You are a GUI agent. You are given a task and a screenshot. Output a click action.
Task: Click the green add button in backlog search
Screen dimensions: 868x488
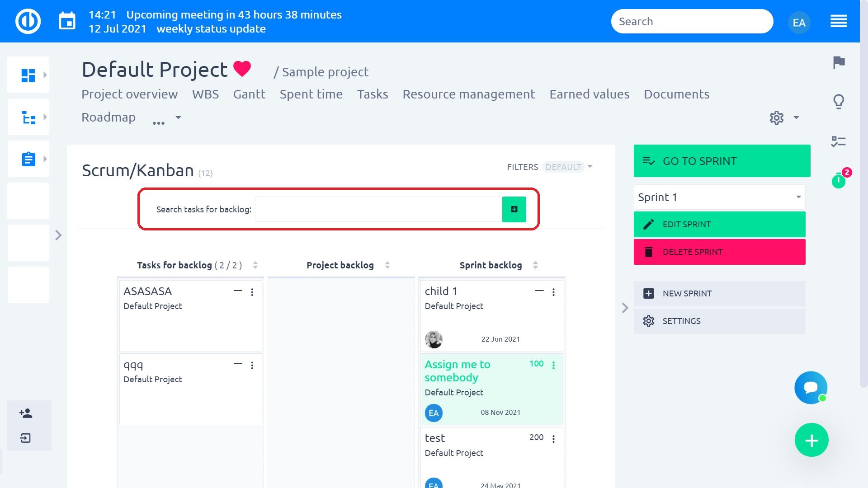(514, 209)
